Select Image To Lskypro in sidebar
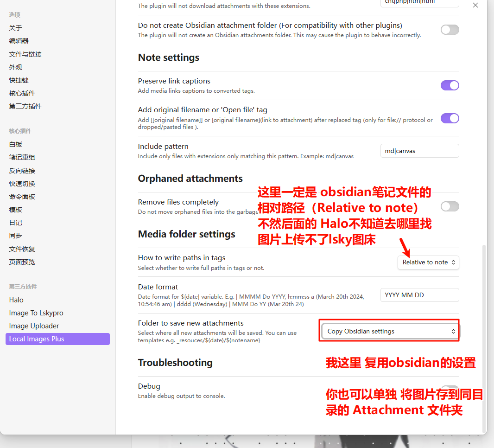This screenshot has width=494, height=448. point(36,313)
